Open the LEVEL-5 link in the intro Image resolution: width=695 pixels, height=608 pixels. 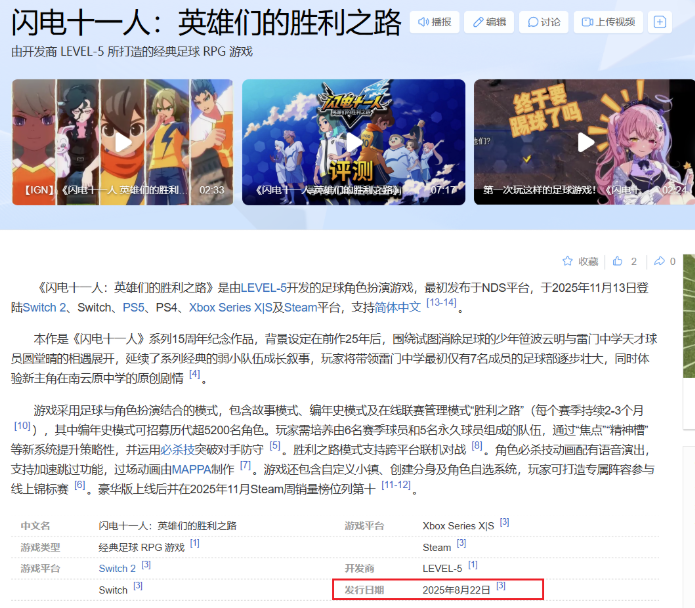(263, 288)
